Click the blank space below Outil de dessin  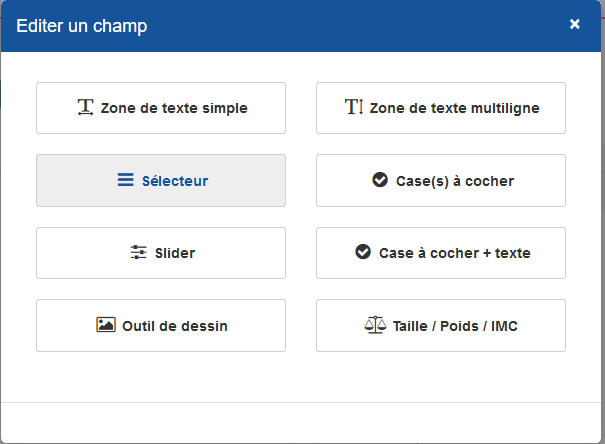pyautogui.click(x=161, y=377)
